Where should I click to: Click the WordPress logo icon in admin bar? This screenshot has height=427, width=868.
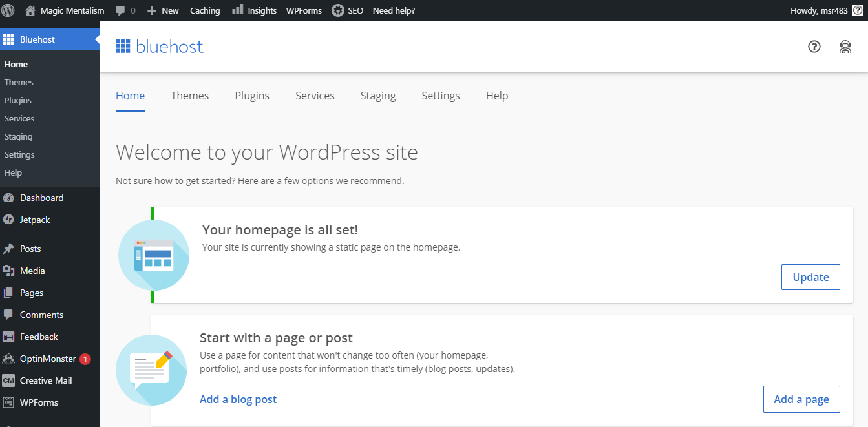point(8,10)
